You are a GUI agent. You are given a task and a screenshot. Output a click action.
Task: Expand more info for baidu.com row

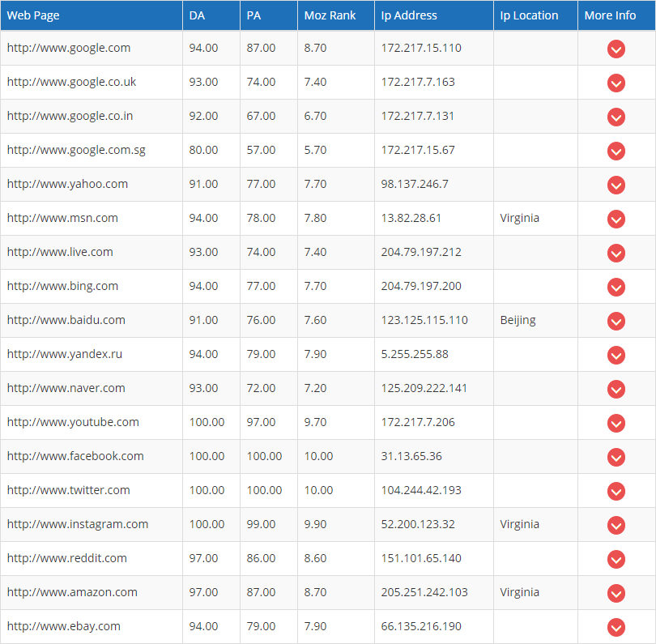(616, 321)
